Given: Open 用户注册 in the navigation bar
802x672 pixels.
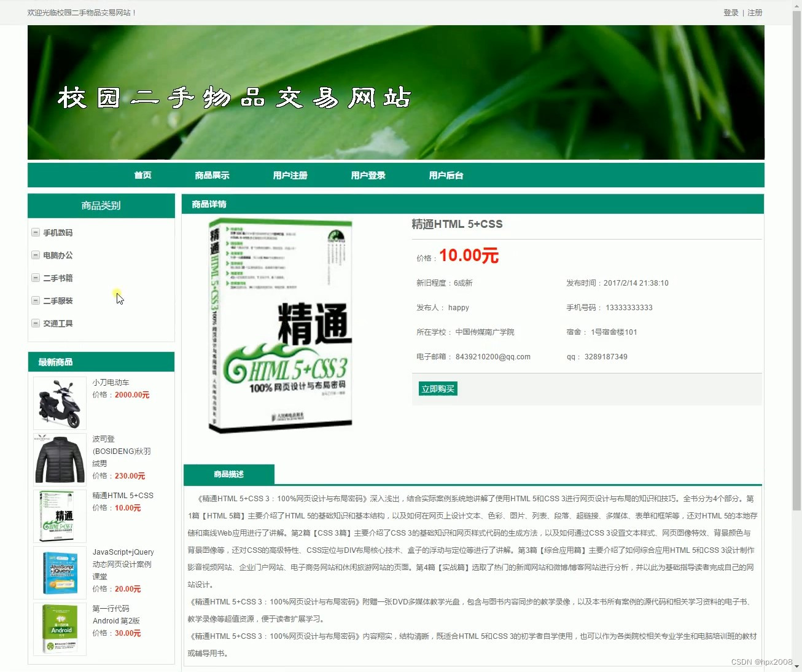Looking at the screenshot, I should (x=290, y=175).
